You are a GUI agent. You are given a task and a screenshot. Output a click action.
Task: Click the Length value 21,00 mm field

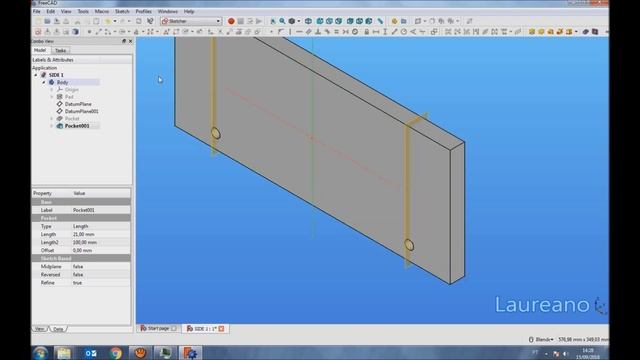click(x=101, y=234)
